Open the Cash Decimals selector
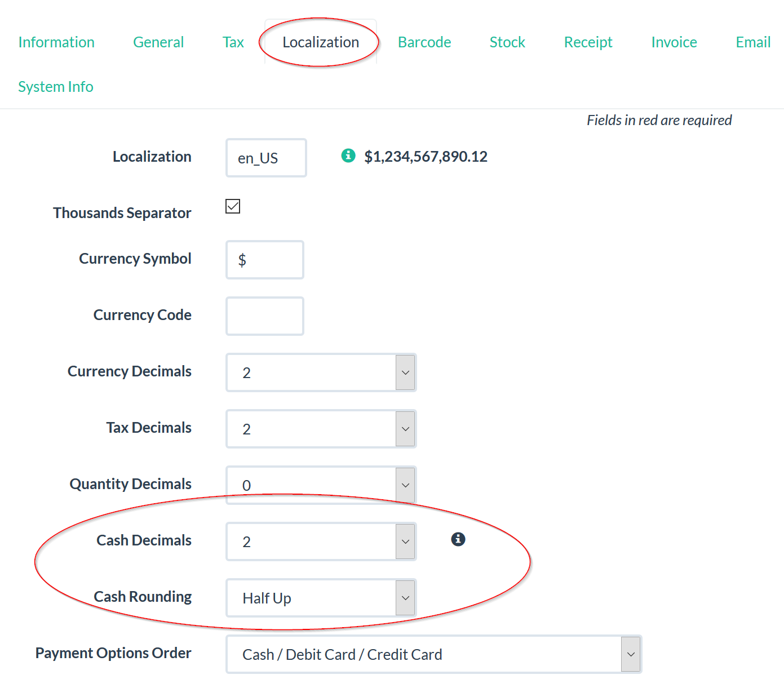 pos(405,541)
